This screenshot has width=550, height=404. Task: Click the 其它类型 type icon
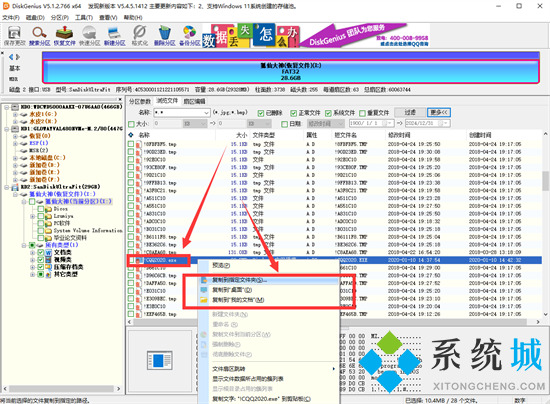pyautogui.click(x=48, y=275)
